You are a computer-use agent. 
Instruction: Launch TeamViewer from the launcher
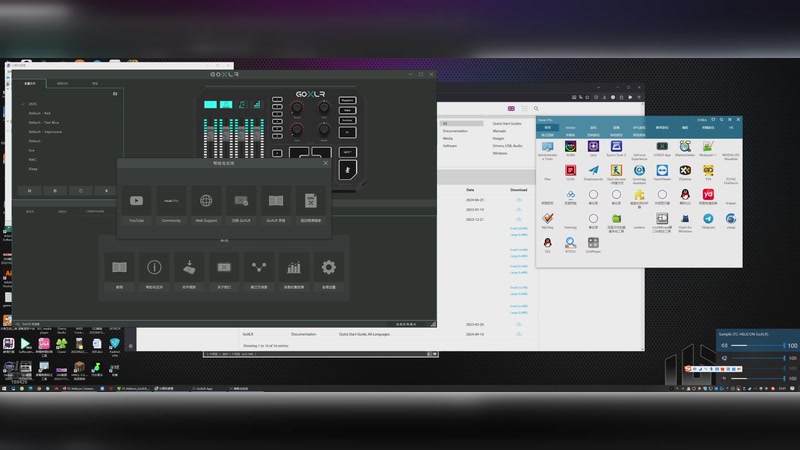coord(662,173)
